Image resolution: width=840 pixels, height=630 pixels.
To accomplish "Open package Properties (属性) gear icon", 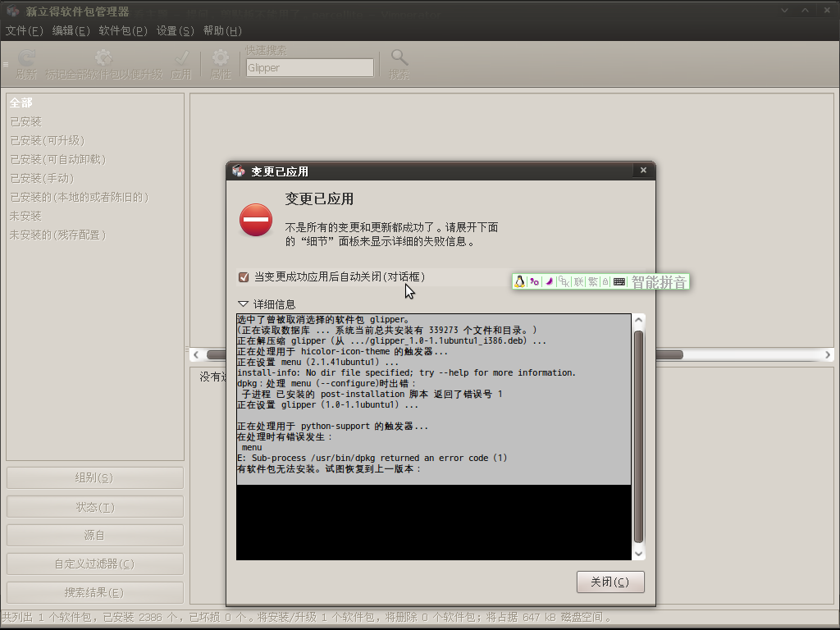I will [x=220, y=58].
